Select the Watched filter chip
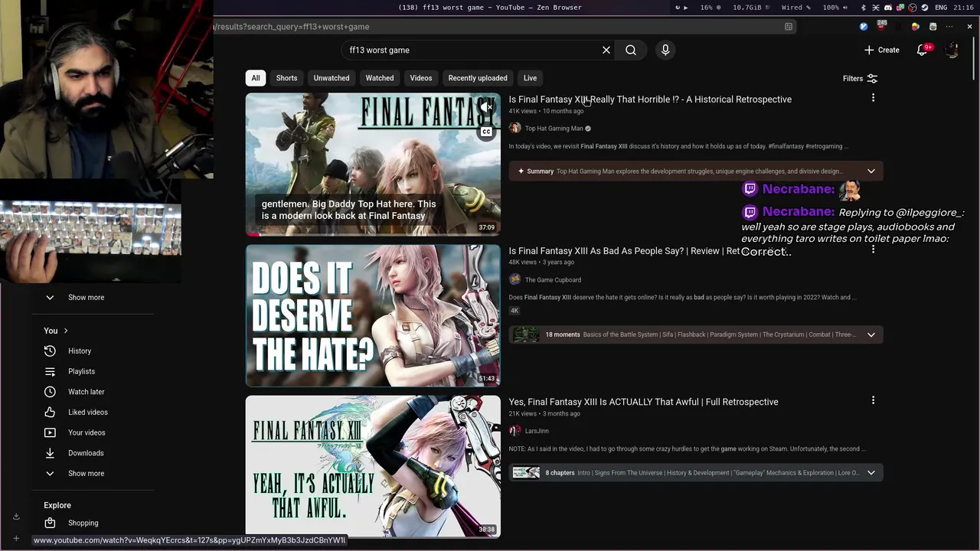 pyautogui.click(x=380, y=78)
